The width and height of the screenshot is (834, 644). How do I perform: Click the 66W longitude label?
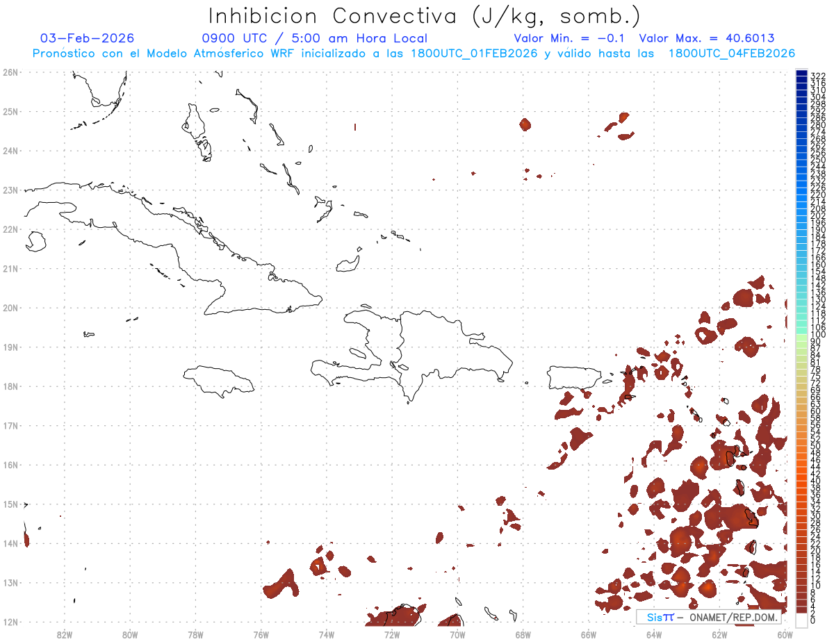[589, 634]
